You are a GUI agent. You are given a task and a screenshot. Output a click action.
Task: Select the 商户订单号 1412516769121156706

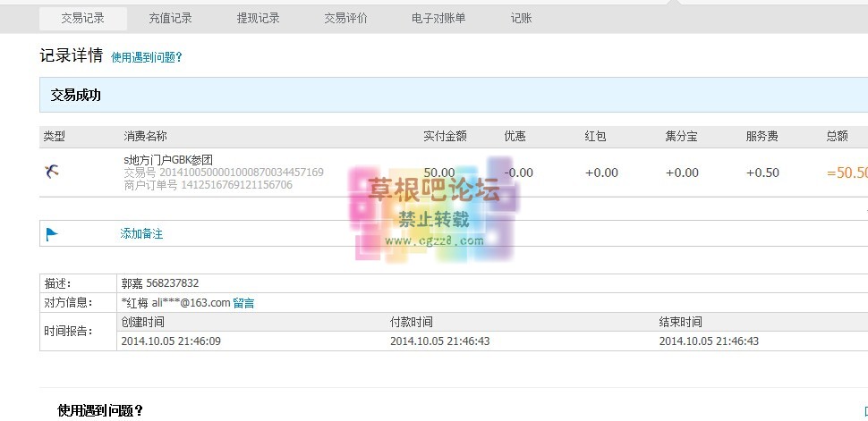pyautogui.click(x=208, y=185)
